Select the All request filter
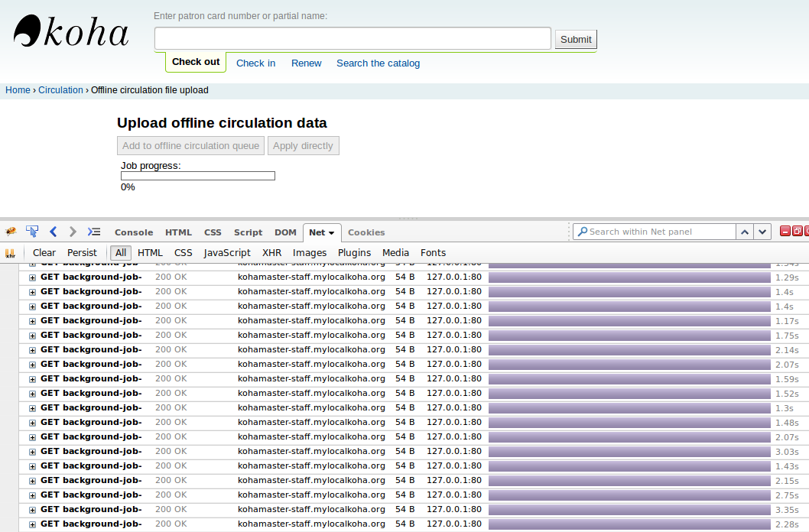 (120, 253)
